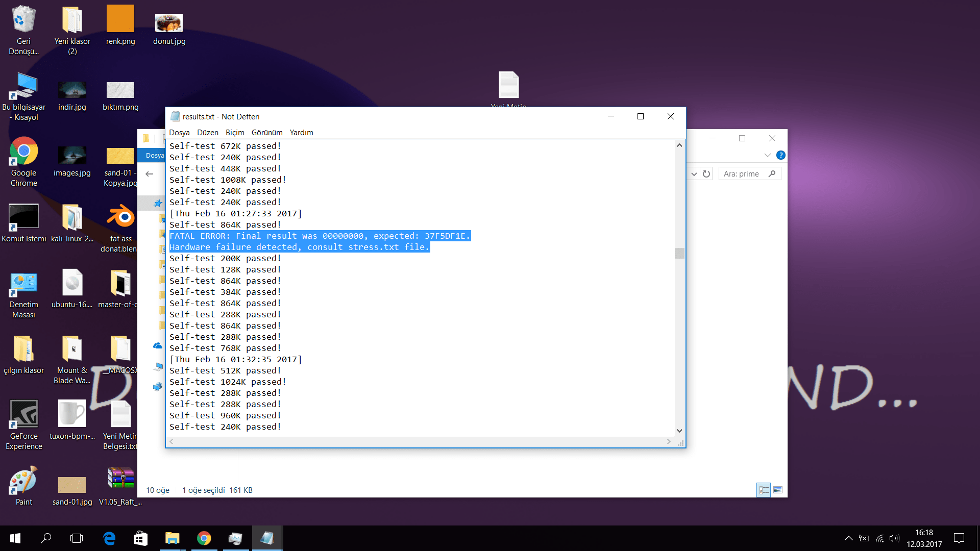The width and height of the screenshot is (980, 551).
Task: Open Explorer address history dropdown
Action: pos(694,174)
